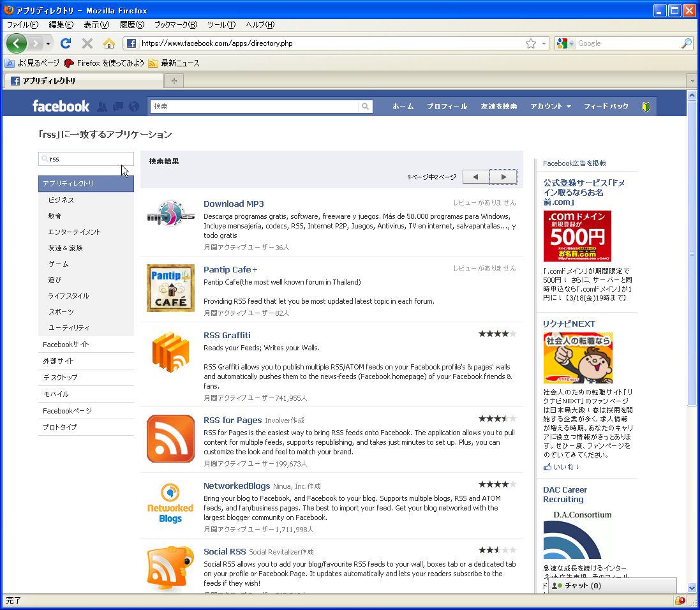Click the URL address field

click(x=331, y=43)
